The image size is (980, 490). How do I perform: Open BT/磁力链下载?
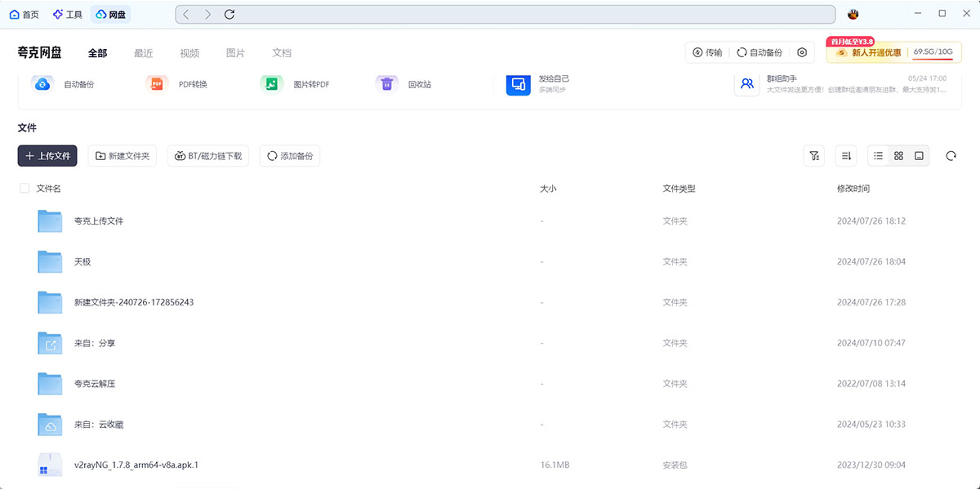click(x=208, y=156)
